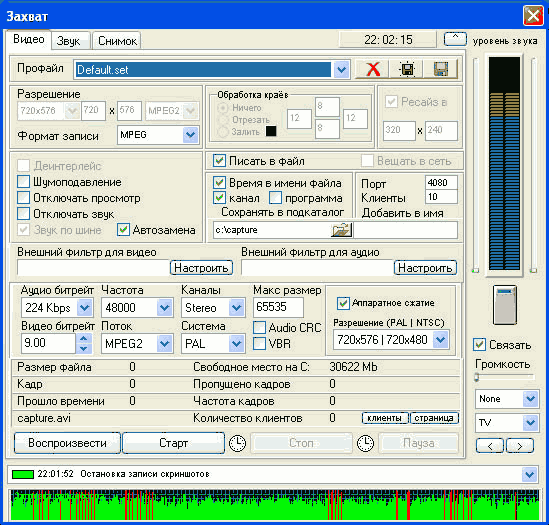Click the Воспроизвести button
The width and height of the screenshot is (549, 525).
[x=67, y=443]
